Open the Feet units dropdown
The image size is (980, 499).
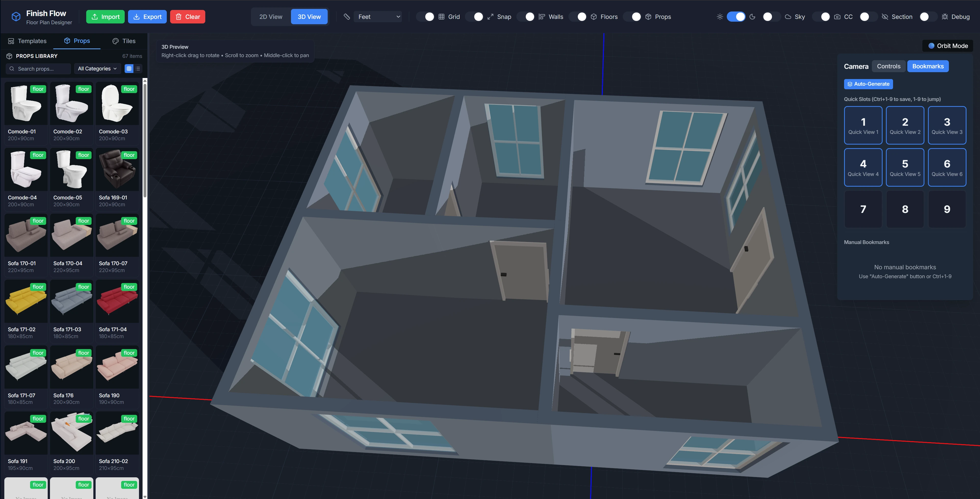[x=378, y=17]
